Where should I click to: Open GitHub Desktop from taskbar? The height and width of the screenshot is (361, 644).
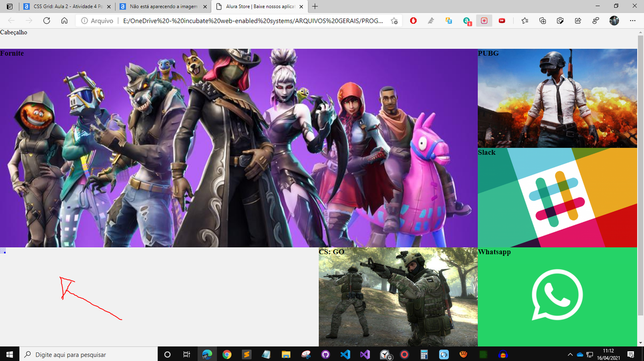325,354
